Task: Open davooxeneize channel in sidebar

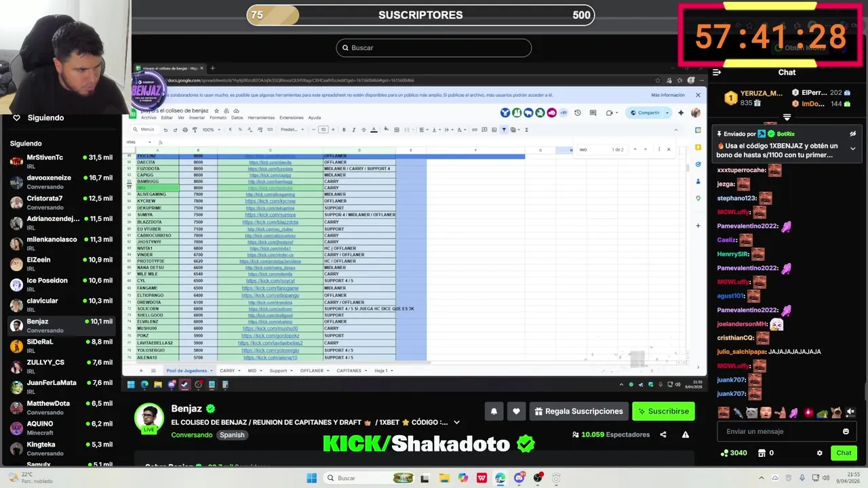Action: pos(61,182)
